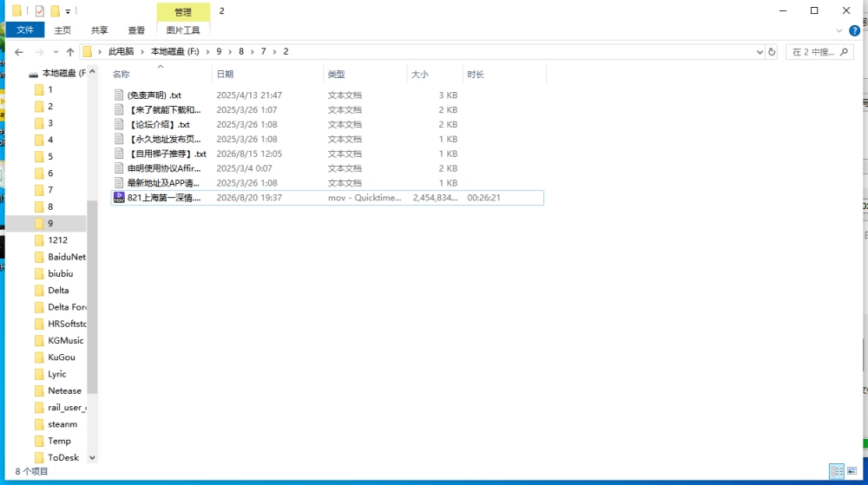Open KGMusic folder in the navigation tree
The width and height of the screenshot is (868, 485).
[x=65, y=341]
